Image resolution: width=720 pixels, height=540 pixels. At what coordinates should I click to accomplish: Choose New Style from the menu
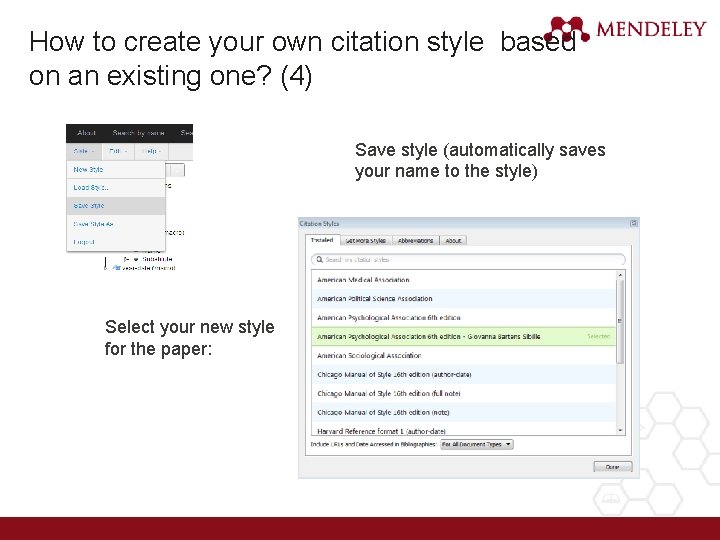pos(116,169)
